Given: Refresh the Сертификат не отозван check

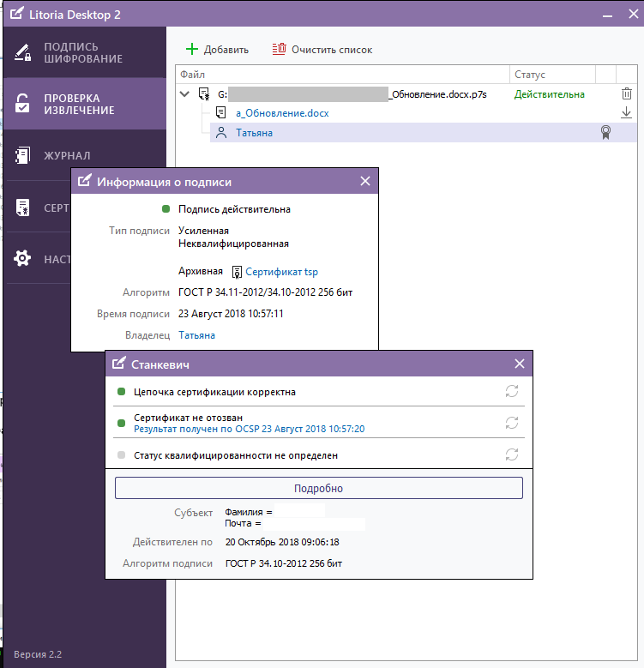Looking at the screenshot, I should pyautogui.click(x=512, y=423).
